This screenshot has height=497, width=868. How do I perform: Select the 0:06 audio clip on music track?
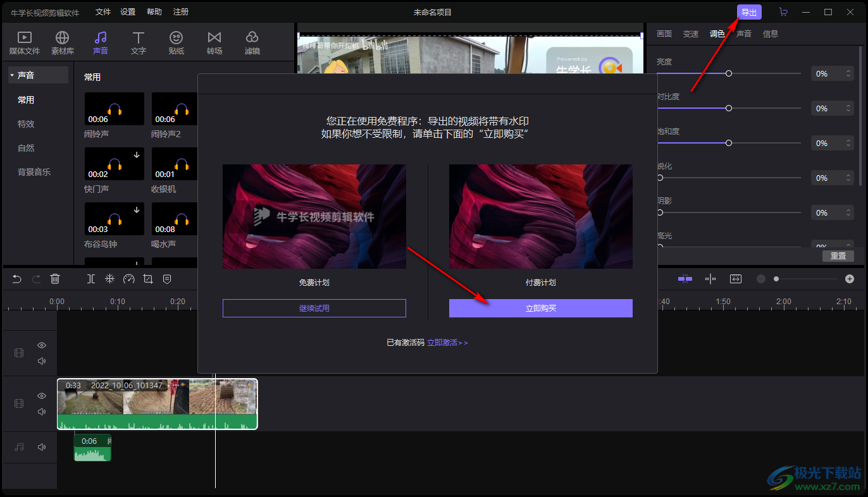(x=92, y=448)
